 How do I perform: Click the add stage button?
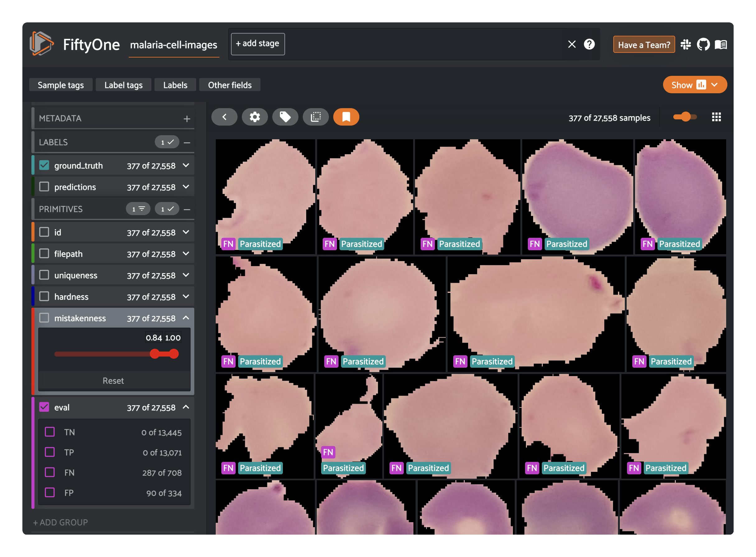tap(258, 44)
